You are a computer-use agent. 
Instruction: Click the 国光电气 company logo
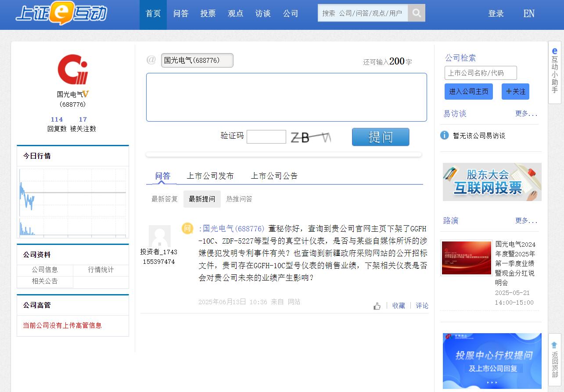[x=73, y=69]
